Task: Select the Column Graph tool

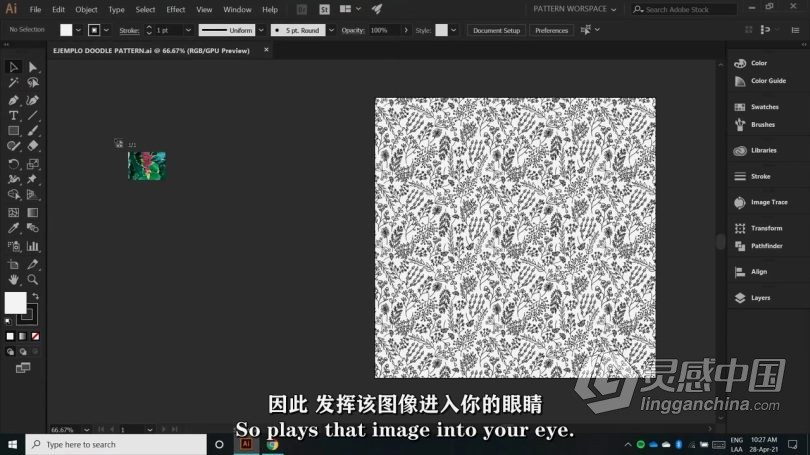Action: [x=33, y=246]
